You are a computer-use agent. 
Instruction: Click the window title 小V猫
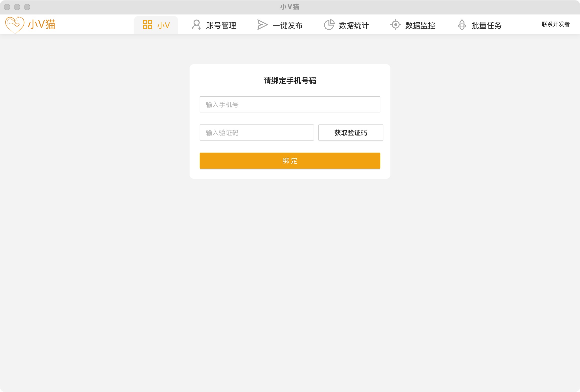pos(290,7)
